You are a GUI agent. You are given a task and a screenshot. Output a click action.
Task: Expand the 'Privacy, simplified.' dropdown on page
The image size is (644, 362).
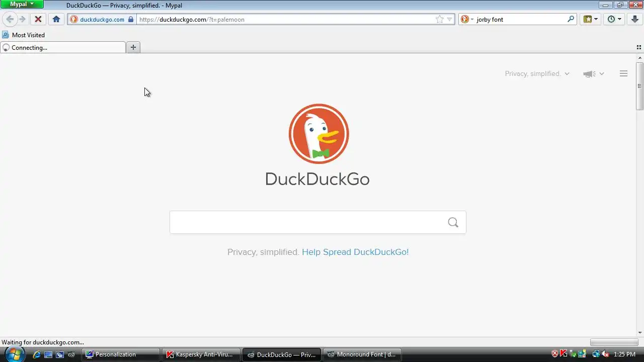tap(537, 73)
